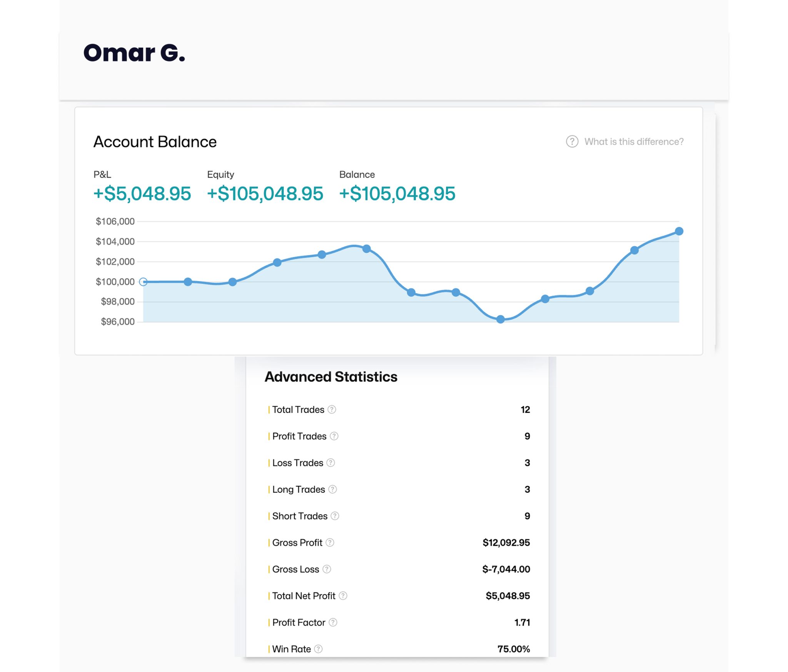Click the Advanced Statistics heading
This screenshot has height=672, width=788.
point(331,377)
